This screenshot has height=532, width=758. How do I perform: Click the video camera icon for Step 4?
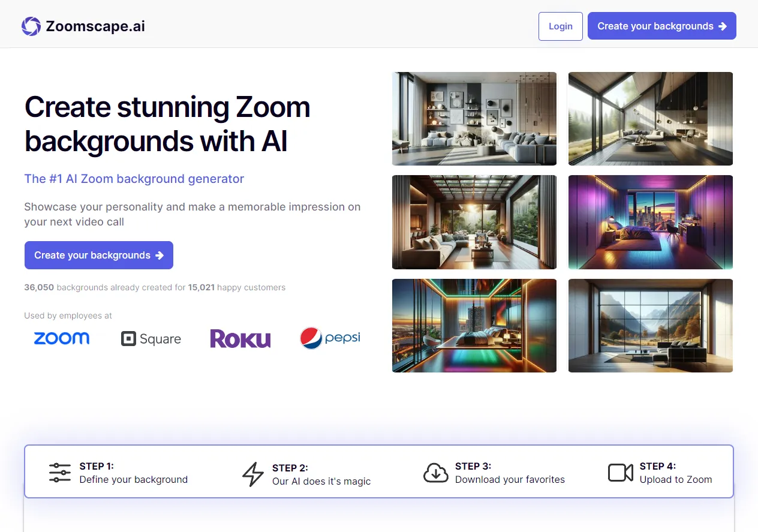[620, 473]
